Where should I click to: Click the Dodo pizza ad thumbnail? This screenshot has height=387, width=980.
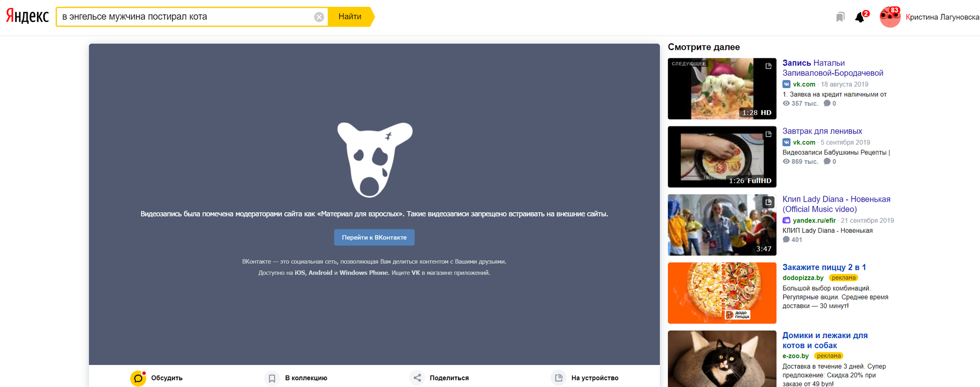click(x=722, y=293)
